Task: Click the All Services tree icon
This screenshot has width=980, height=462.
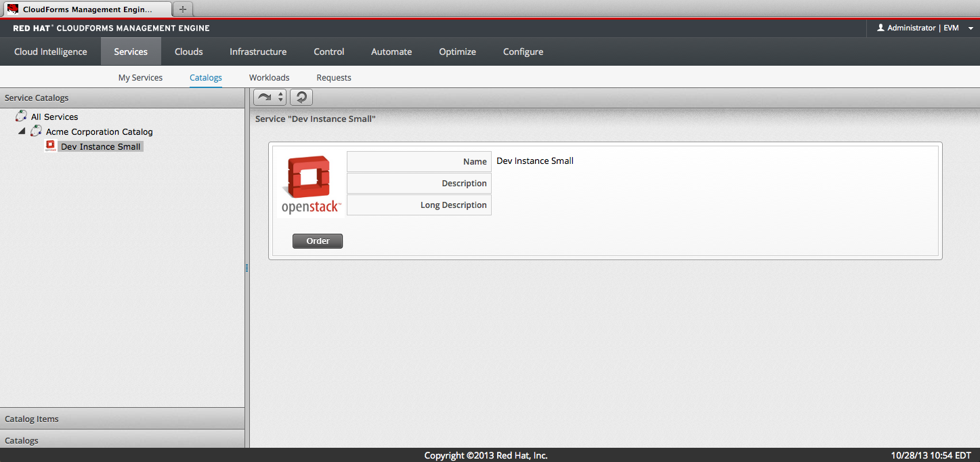Action: click(x=21, y=117)
